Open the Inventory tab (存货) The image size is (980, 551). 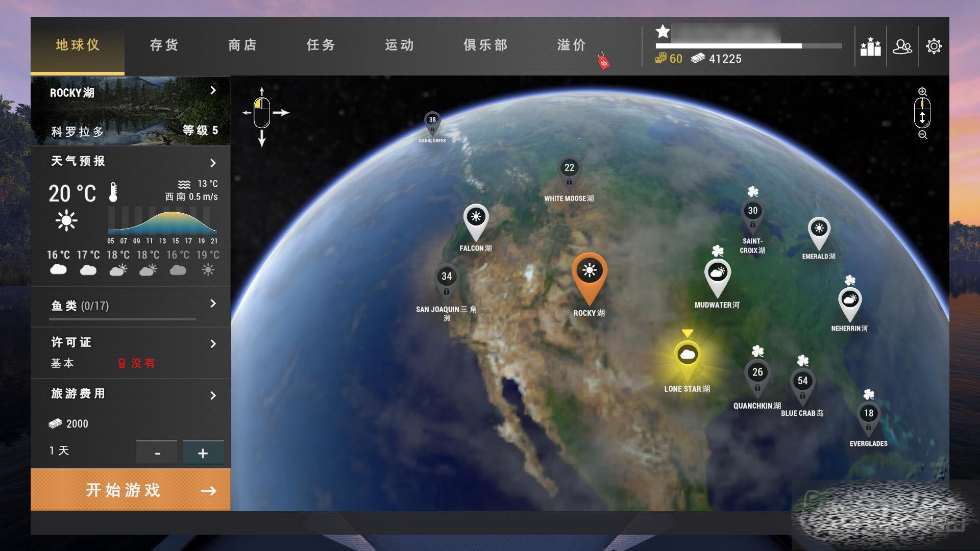(164, 45)
